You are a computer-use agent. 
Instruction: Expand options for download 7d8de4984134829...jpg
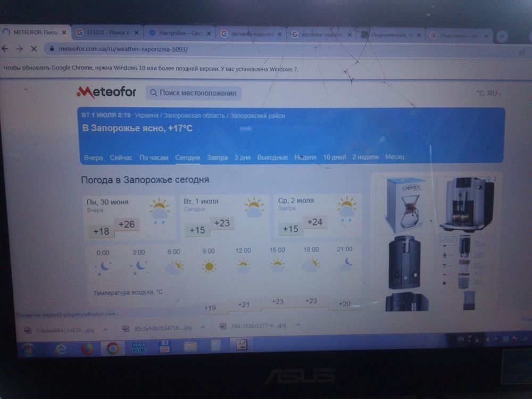(x=105, y=329)
